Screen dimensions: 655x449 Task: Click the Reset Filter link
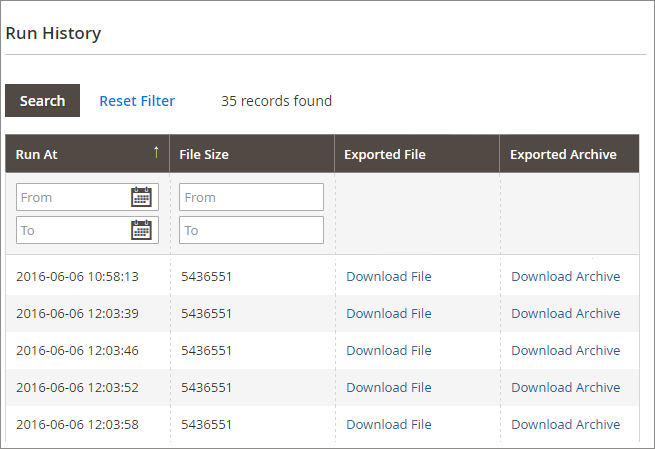[x=137, y=101]
